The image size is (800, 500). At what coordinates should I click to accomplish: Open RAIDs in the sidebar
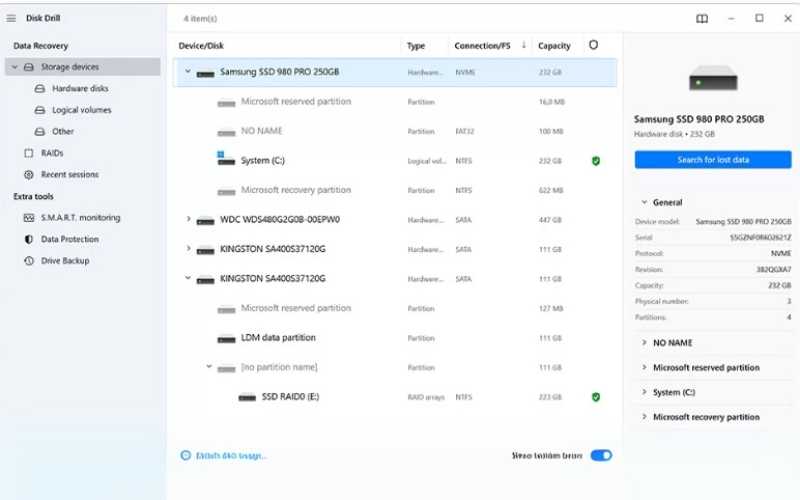[52, 153]
